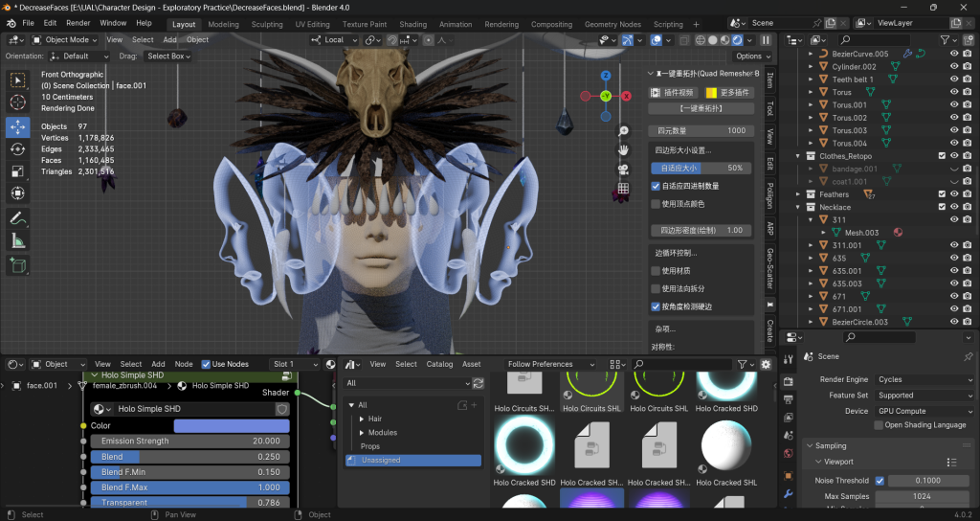Activate the 3D Cursor tool

[17, 102]
